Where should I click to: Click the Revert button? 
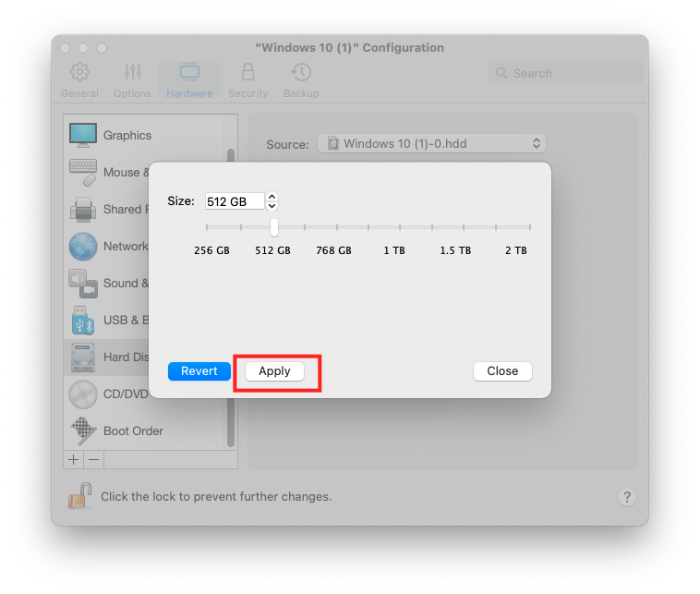pyautogui.click(x=199, y=371)
